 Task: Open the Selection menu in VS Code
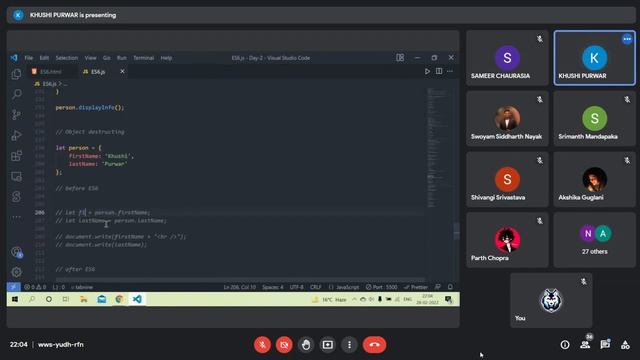pos(67,58)
